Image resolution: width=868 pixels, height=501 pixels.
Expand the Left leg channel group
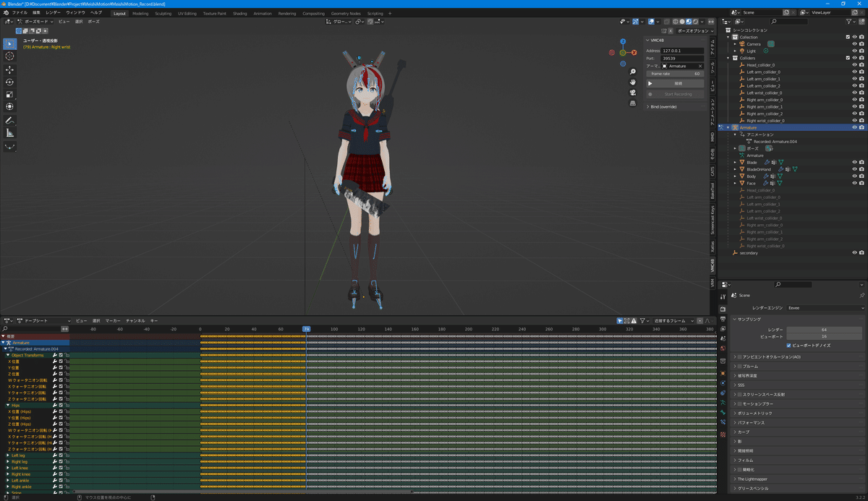[8, 455]
